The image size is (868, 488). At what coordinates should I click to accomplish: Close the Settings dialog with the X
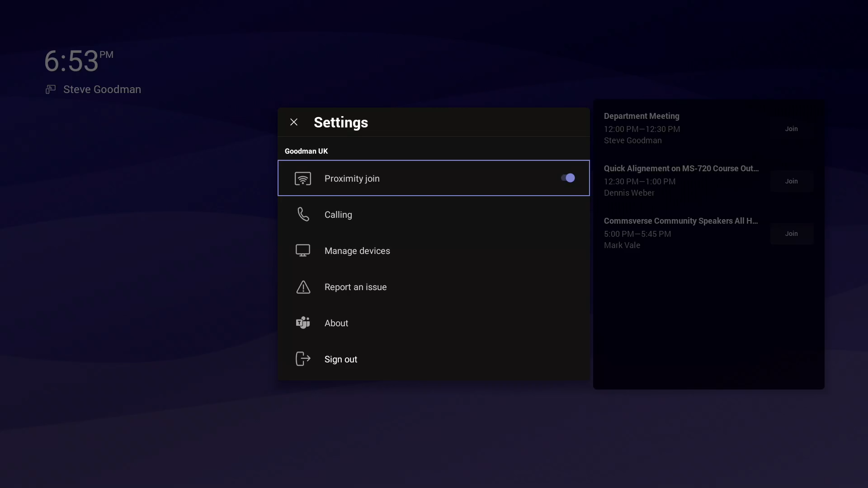[x=294, y=122]
